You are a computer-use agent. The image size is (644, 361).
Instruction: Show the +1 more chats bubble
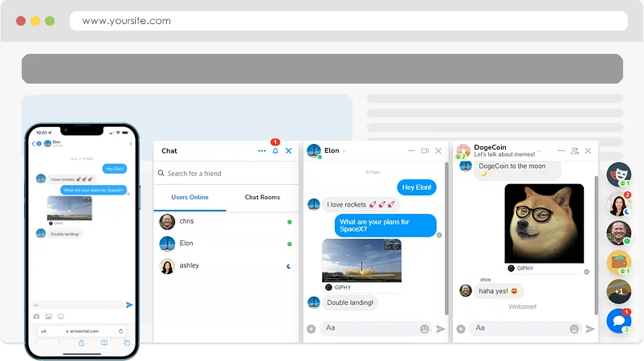pos(618,291)
